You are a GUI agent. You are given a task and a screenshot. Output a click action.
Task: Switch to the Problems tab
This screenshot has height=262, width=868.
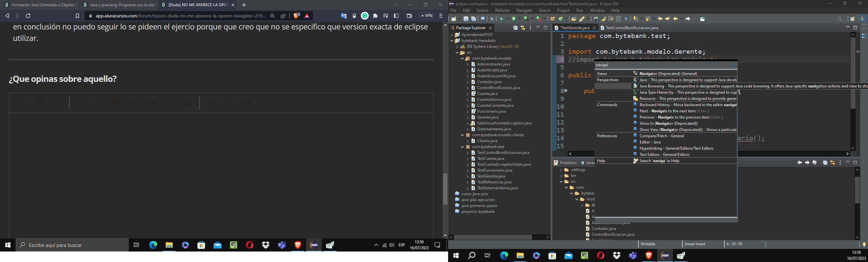coord(565,163)
